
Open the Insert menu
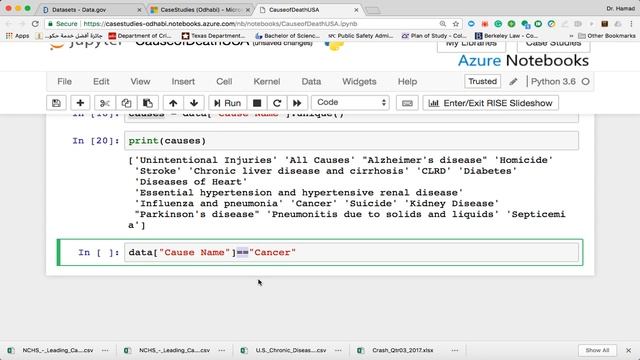183,82
